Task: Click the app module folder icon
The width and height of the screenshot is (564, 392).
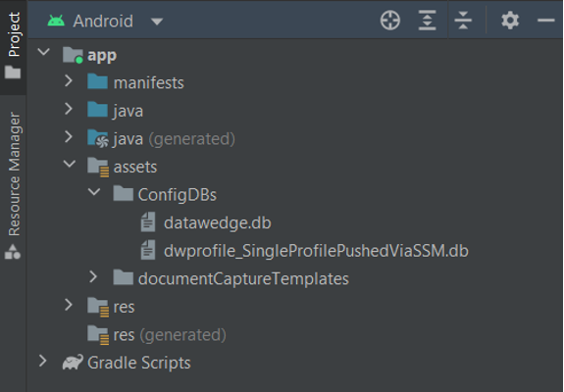Action: tap(73, 55)
